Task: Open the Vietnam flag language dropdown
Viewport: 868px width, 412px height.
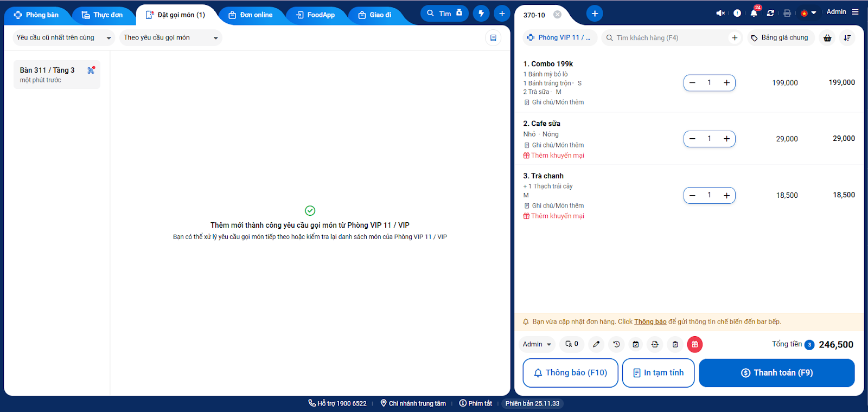Action: [x=808, y=13]
